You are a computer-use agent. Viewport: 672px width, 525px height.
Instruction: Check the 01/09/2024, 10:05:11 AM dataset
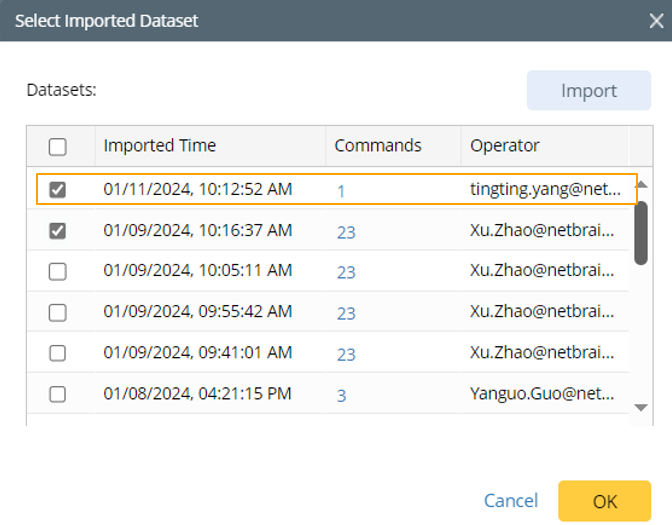click(x=58, y=272)
